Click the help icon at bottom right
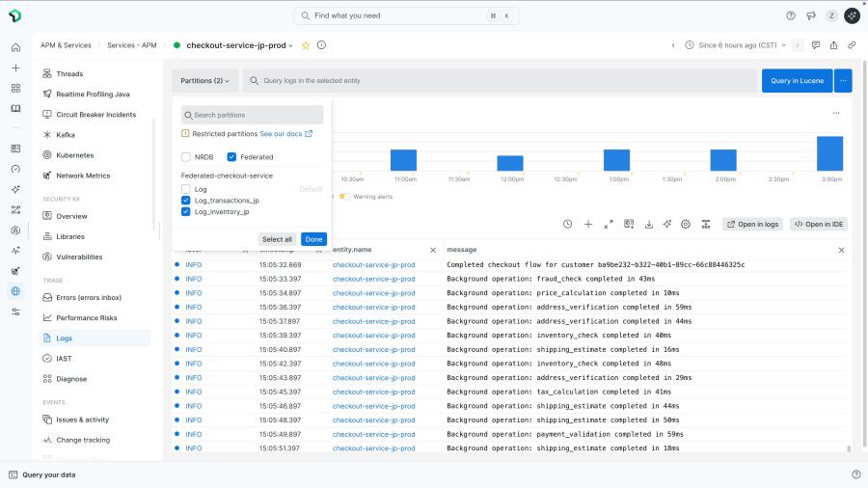 pos(855,474)
